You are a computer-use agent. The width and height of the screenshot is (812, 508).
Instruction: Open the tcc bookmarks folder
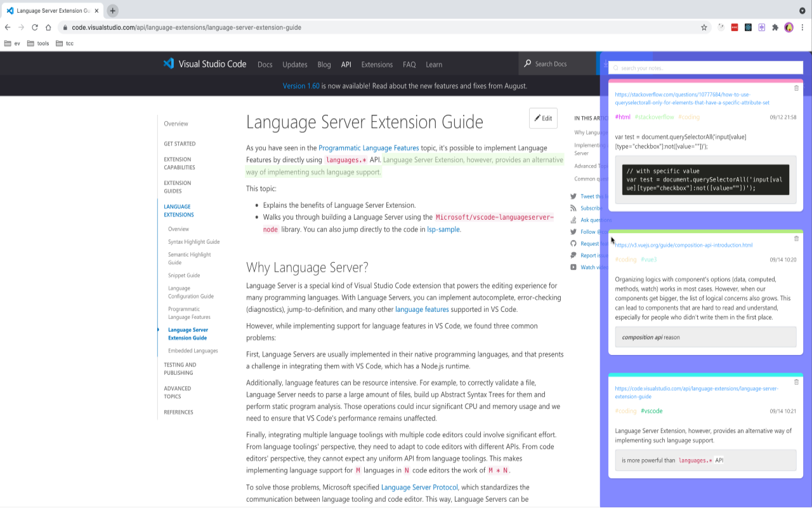(65, 43)
